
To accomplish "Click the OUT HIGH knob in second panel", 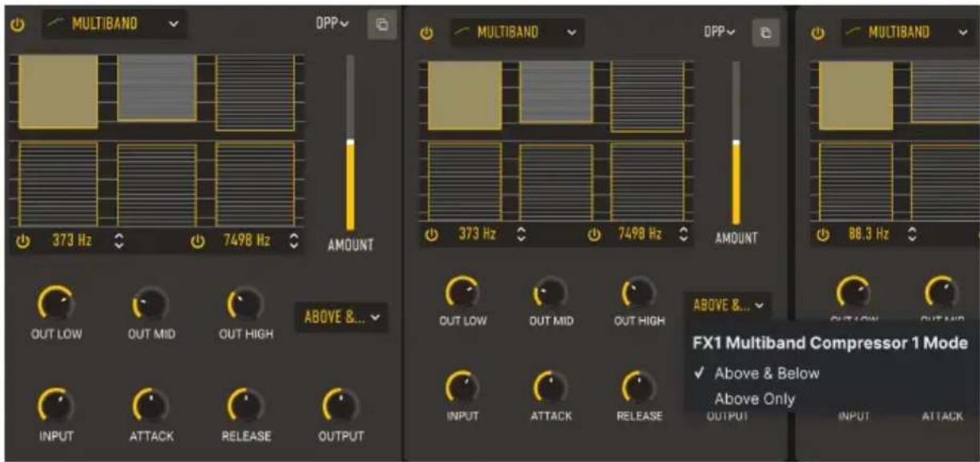I will pos(639,294).
